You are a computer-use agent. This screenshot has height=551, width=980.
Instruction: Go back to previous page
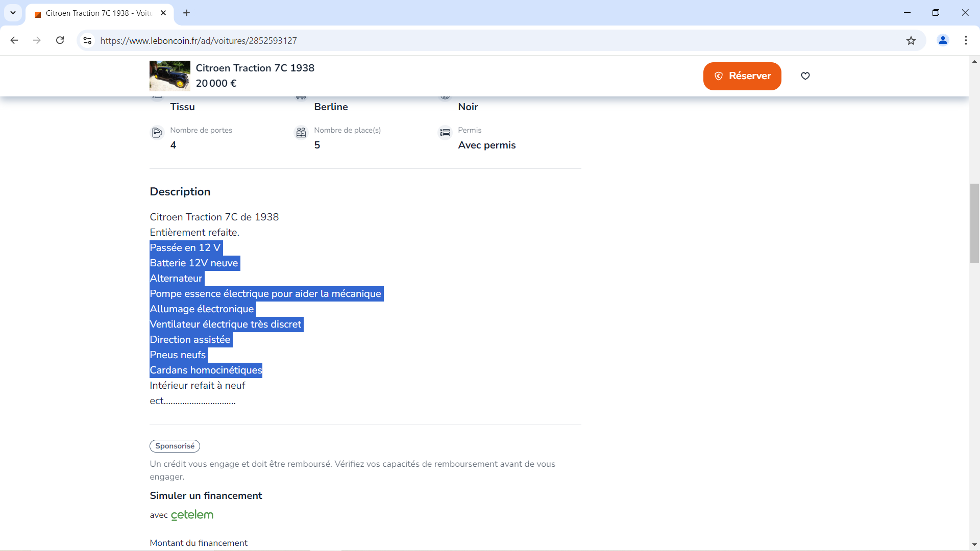14,40
